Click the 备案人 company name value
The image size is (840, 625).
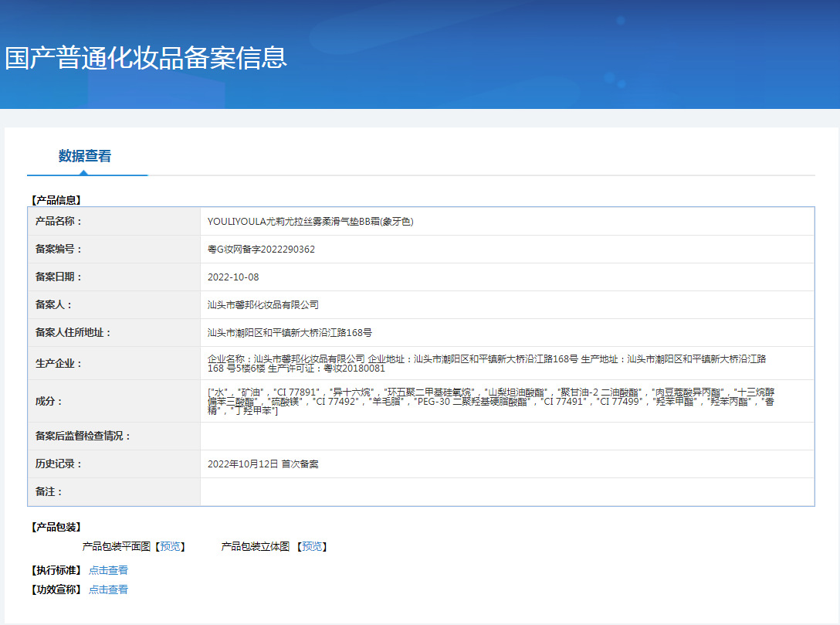point(263,305)
